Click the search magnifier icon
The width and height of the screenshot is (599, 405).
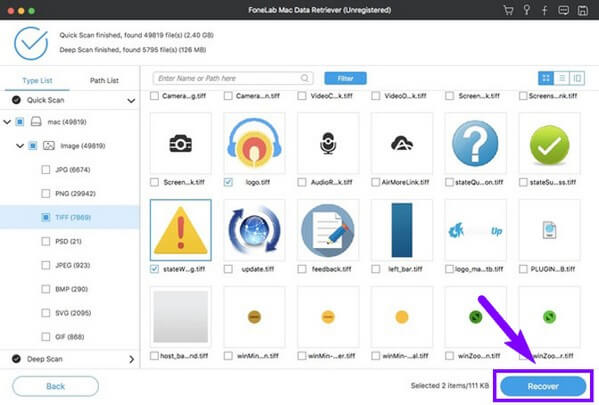coord(304,78)
